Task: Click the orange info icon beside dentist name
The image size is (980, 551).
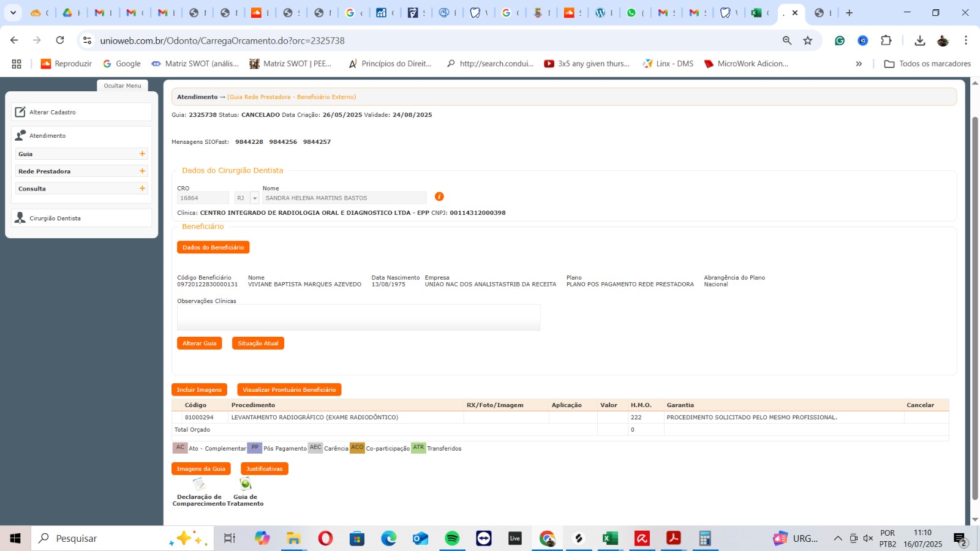Action: (x=439, y=197)
